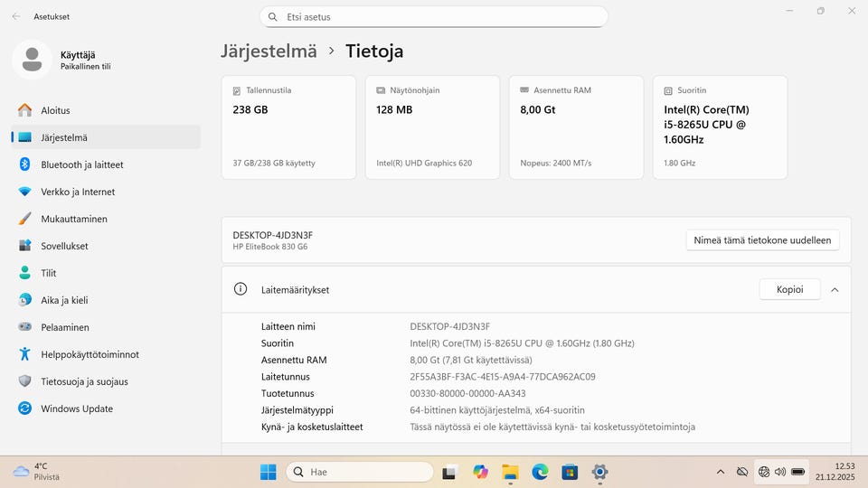868x488 pixels.
Task: Click the Tilit person icon
Action: [24, 273]
